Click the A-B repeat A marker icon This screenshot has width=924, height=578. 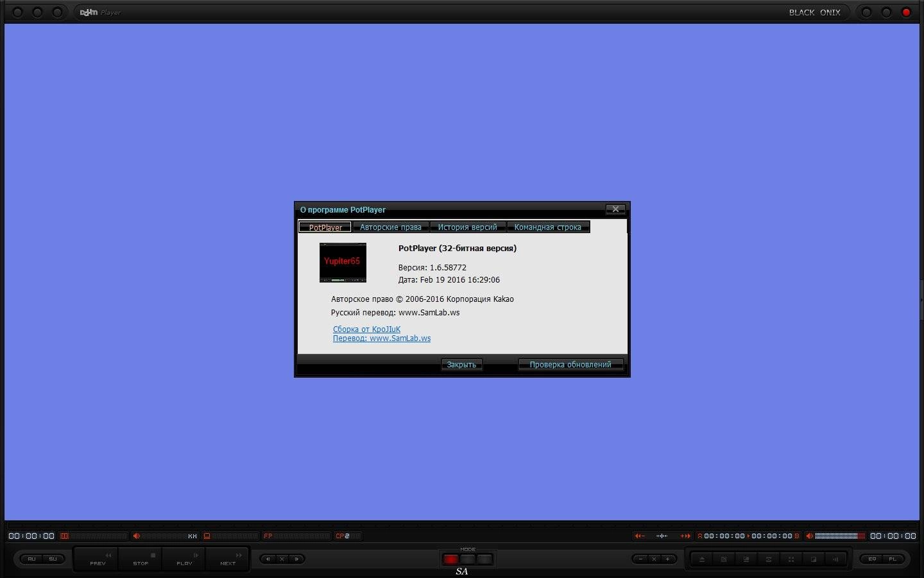click(x=700, y=536)
